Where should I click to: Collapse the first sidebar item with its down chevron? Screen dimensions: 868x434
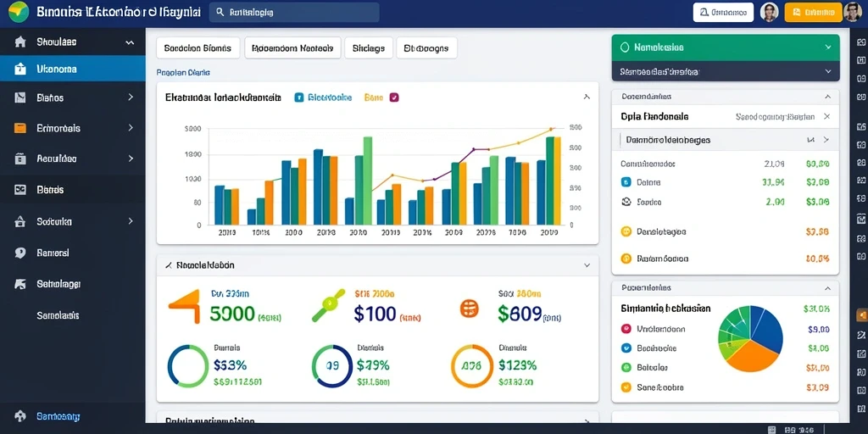(130, 42)
